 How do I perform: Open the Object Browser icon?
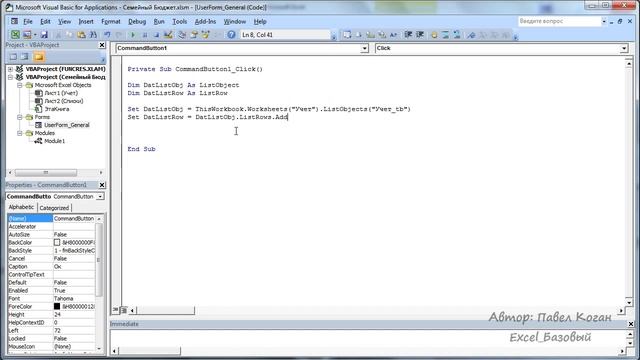[x=205, y=35]
